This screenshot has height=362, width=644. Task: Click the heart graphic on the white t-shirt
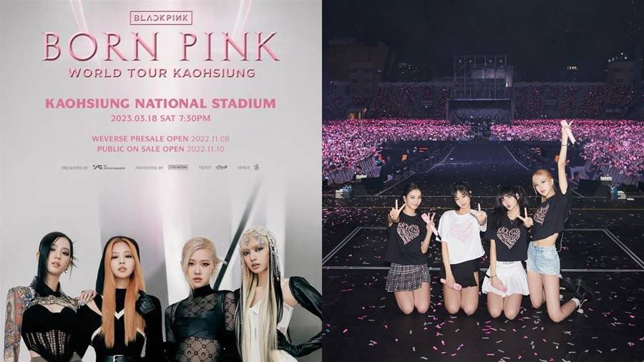click(462, 233)
